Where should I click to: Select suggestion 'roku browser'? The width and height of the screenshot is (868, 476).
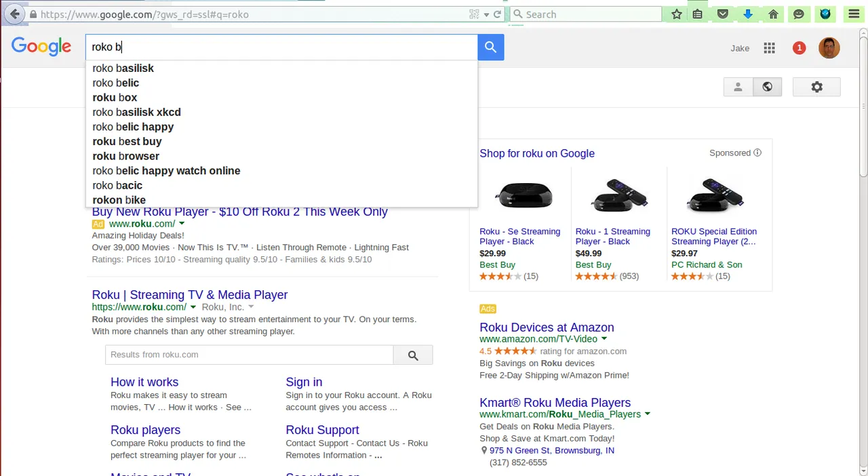click(x=281, y=156)
